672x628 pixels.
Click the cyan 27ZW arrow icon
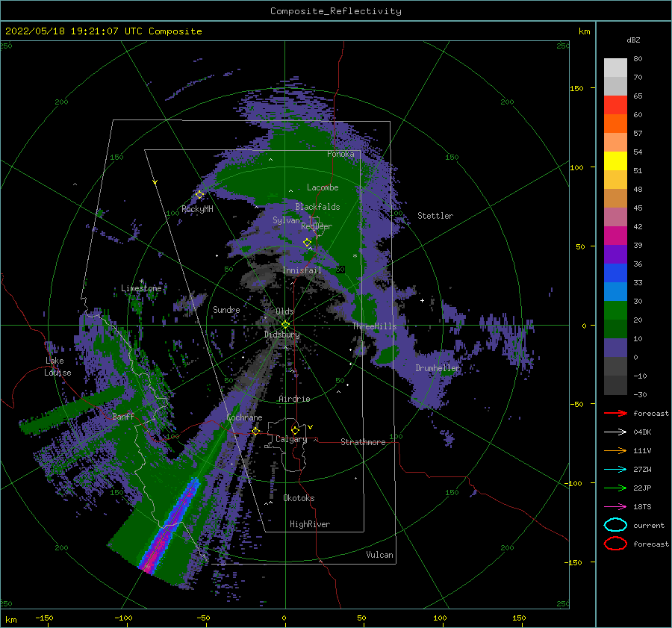click(x=615, y=470)
